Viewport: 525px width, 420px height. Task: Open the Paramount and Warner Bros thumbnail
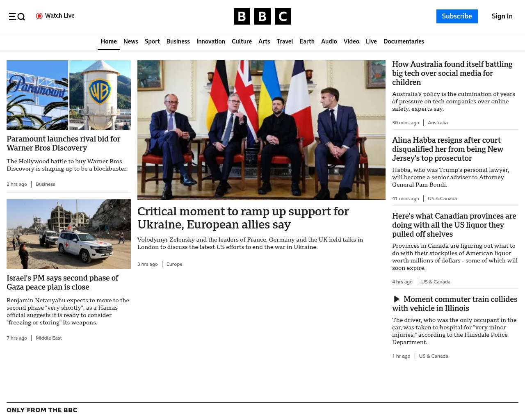click(x=68, y=95)
